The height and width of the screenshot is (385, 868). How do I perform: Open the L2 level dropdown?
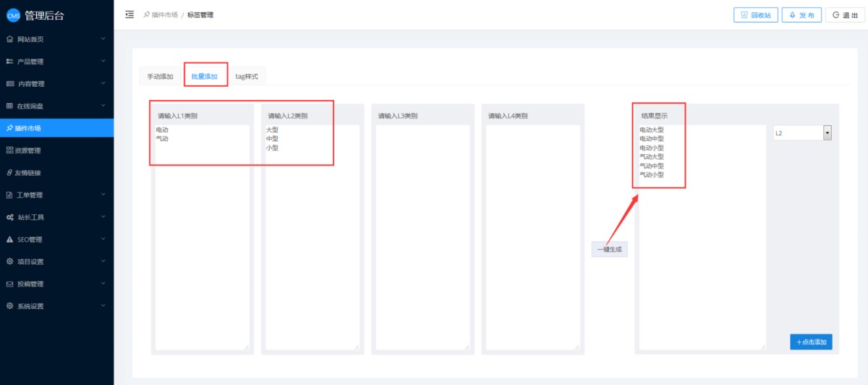(x=802, y=132)
